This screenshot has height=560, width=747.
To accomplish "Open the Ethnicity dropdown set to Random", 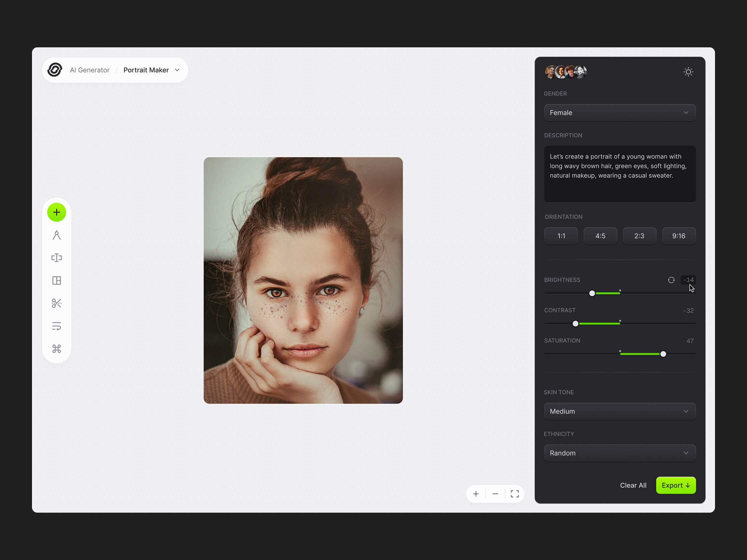I will point(620,453).
